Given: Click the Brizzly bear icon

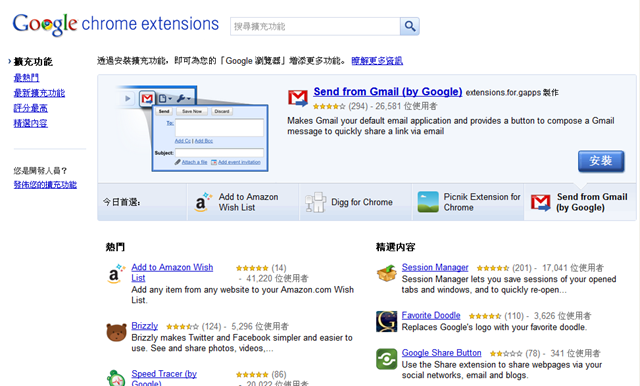Looking at the screenshot, I should click(116, 332).
